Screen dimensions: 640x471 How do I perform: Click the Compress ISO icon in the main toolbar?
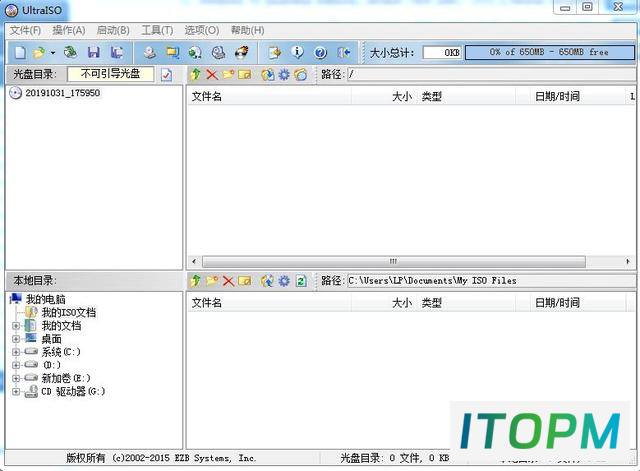pyautogui.click(x=173, y=52)
